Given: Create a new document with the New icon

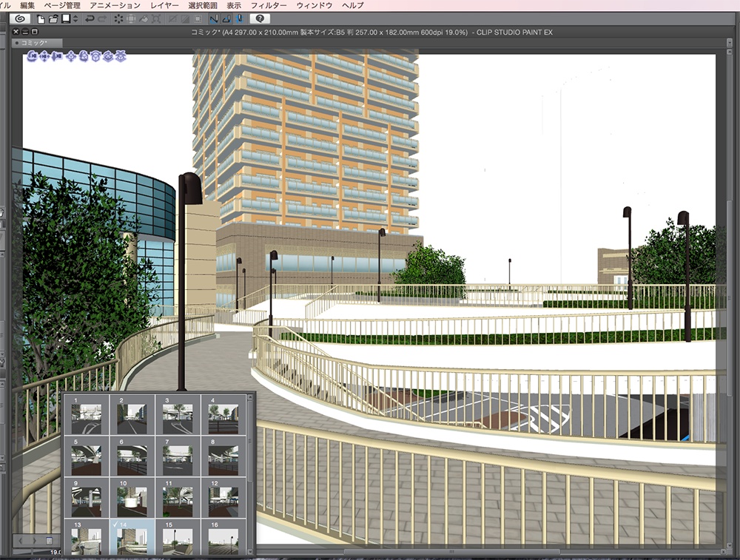Looking at the screenshot, I should pyautogui.click(x=41, y=19).
